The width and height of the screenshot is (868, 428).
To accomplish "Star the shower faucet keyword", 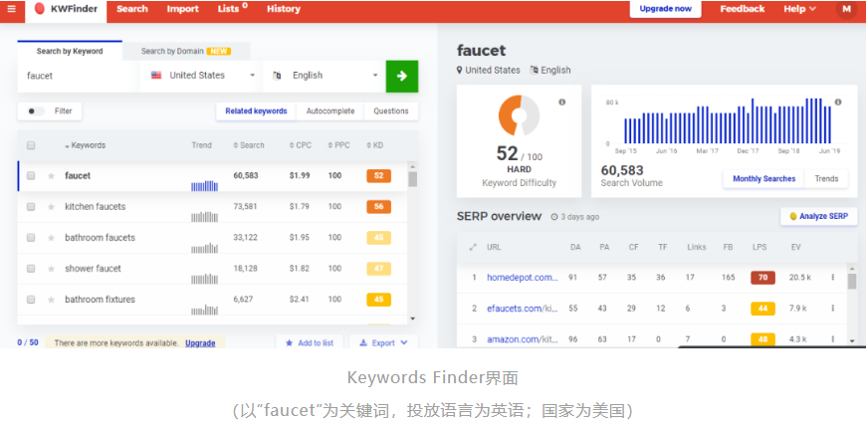I will [51, 269].
